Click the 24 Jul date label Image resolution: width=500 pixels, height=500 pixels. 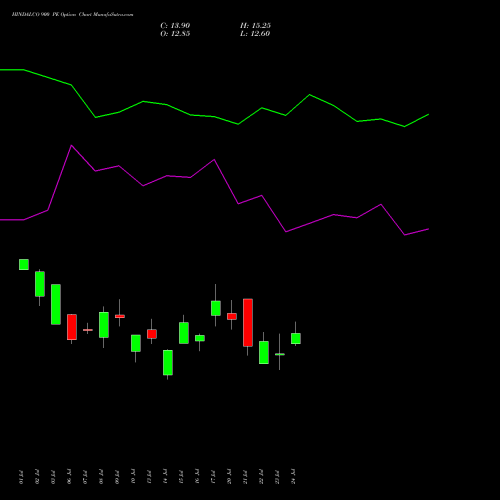tap(293, 477)
